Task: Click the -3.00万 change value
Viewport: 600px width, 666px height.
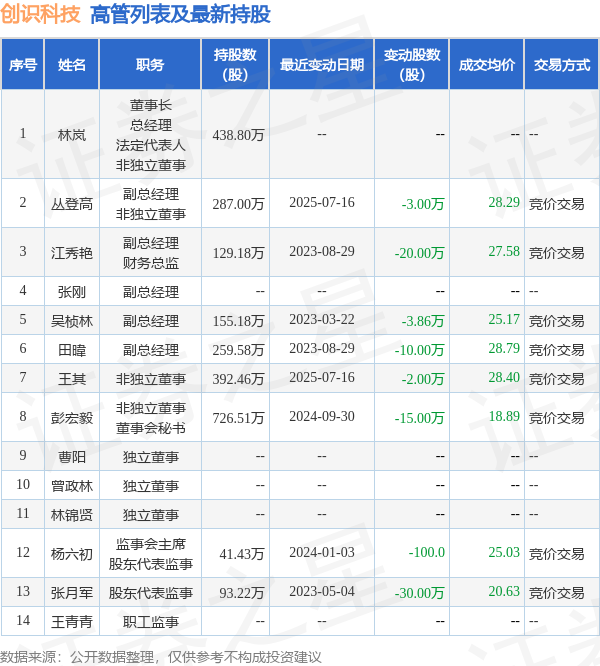Action: point(423,204)
